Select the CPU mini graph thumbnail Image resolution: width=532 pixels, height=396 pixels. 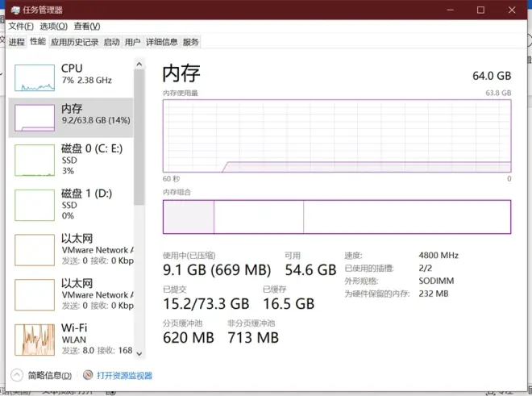pyautogui.click(x=35, y=77)
